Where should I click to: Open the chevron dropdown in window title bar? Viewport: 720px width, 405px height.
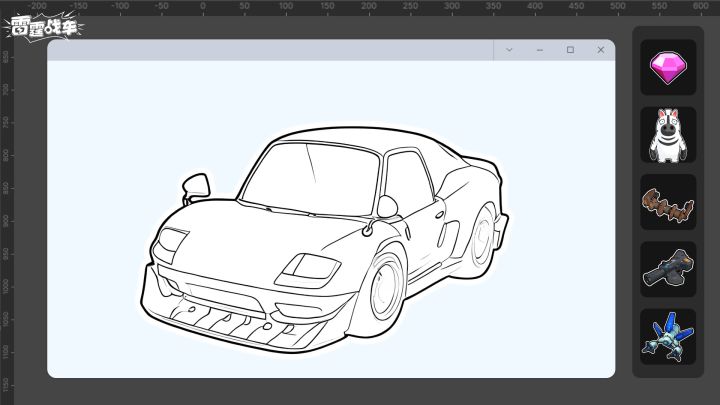509,50
